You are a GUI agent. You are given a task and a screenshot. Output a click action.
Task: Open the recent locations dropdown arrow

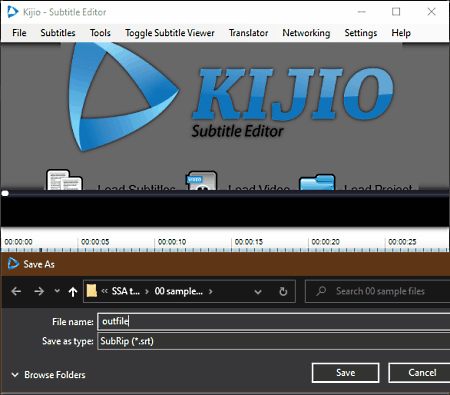(x=57, y=291)
